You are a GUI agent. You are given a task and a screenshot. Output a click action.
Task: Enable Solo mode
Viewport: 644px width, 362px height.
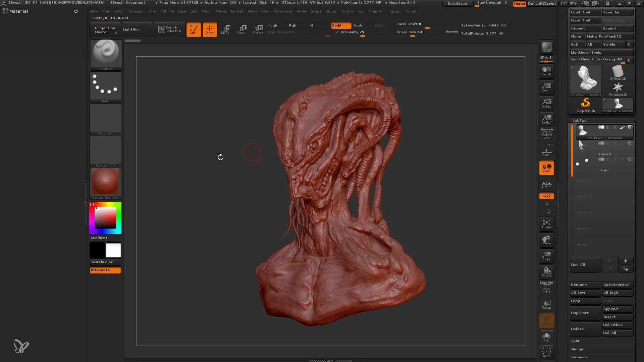point(546,337)
